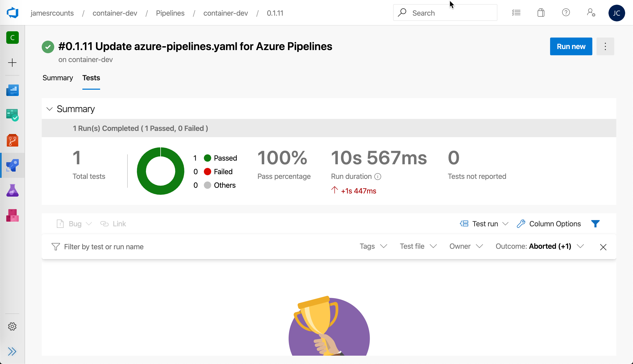The height and width of the screenshot is (364, 633).
Task: Click the Column Options label
Action: pyautogui.click(x=555, y=224)
